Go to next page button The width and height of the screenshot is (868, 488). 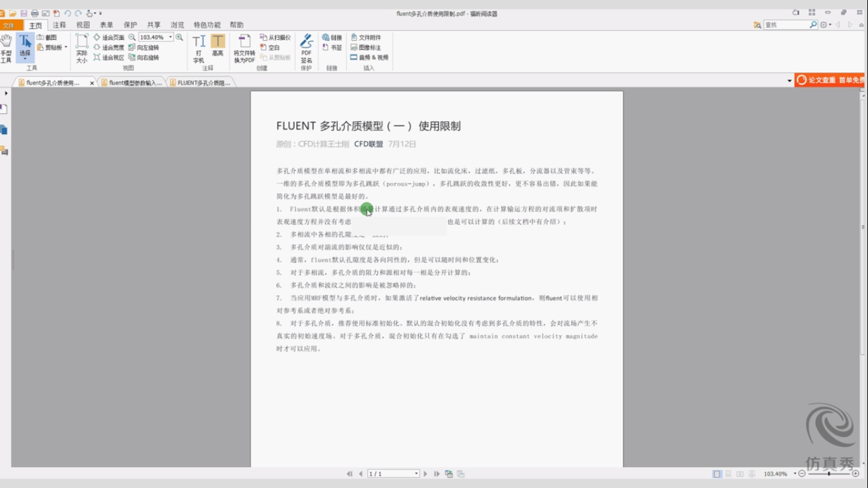point(426,474)
